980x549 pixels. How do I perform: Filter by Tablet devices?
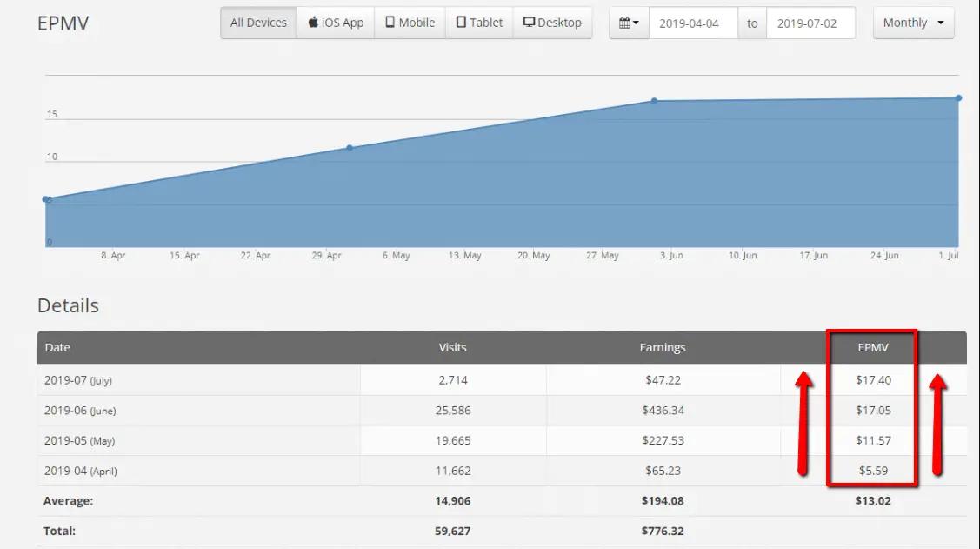(479, 23)
